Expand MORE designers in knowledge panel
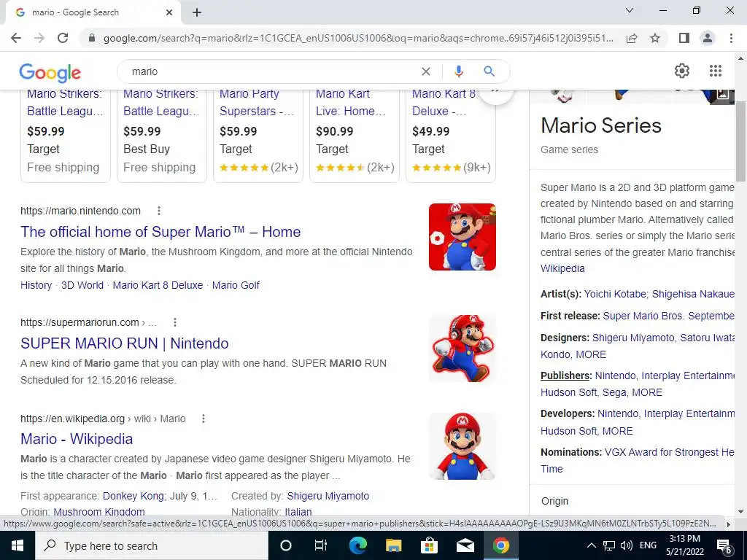Screen dimensions: 747x560 point(591,355)
